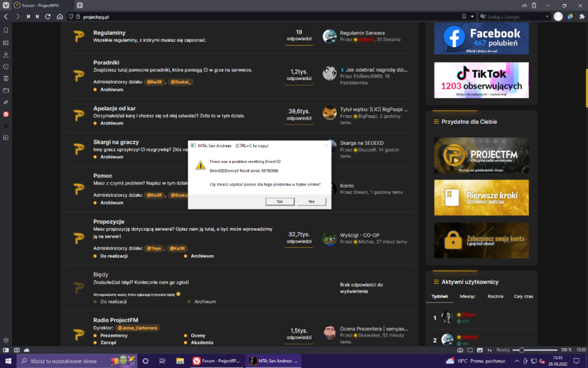Viewport: 588px width, 368px height.
Task: Adjust the page zoom slider
Action: point(535,350)
